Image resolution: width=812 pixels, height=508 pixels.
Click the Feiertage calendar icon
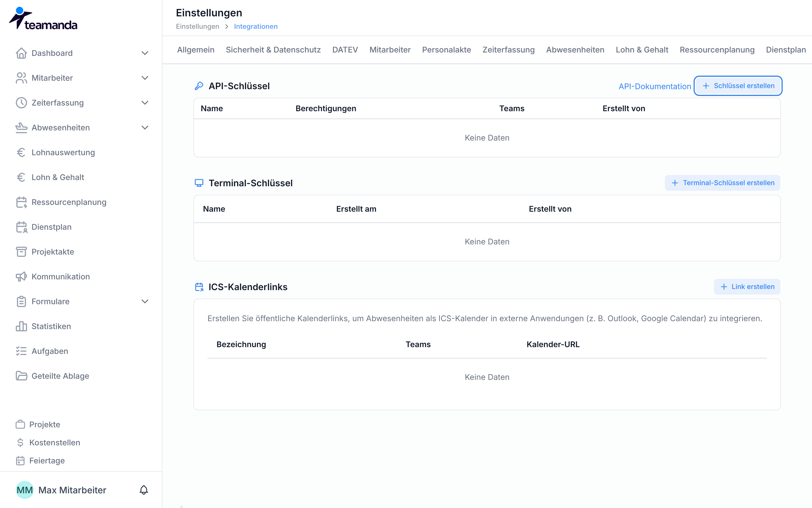tap(21, 461)
